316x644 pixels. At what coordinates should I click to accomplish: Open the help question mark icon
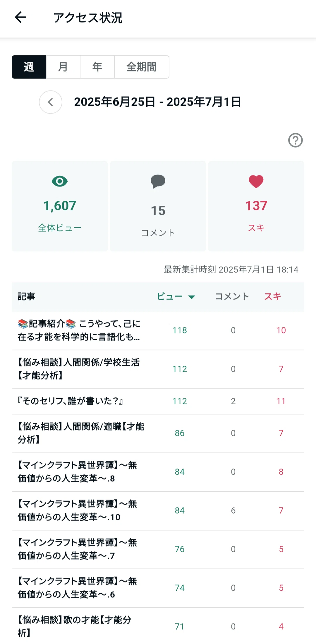pos(295,140)
